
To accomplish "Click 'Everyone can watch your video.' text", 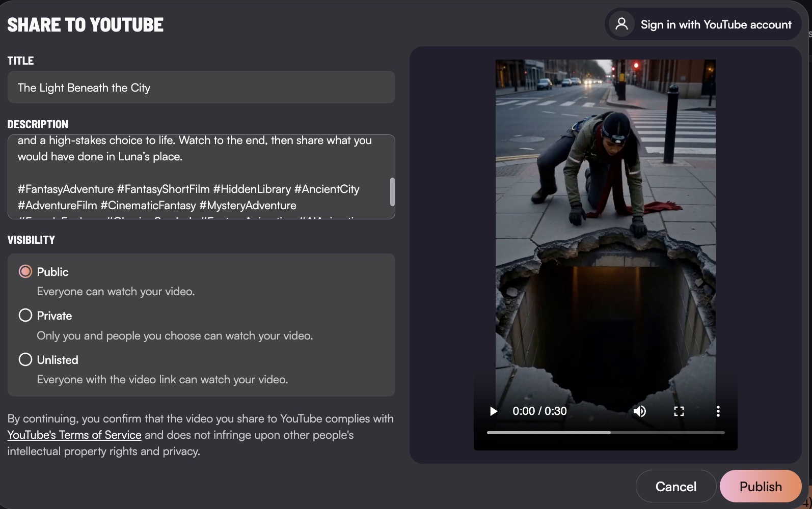I will pyautogui.click(x=116, y=291).
